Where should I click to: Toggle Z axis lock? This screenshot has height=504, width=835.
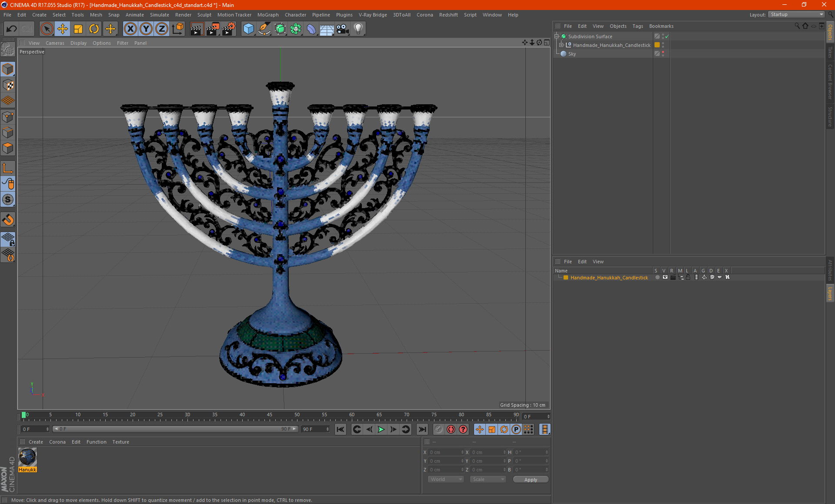click(x=162, y=29)
